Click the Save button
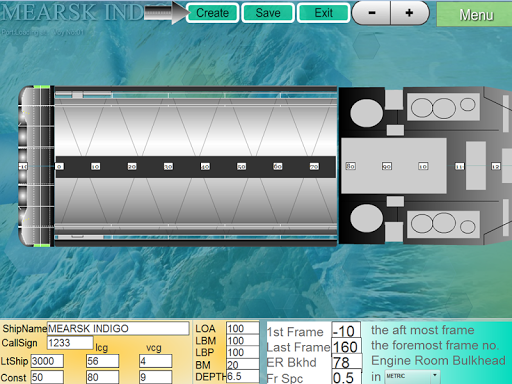Viewport: 512px width, 384px height. (268, 13)
